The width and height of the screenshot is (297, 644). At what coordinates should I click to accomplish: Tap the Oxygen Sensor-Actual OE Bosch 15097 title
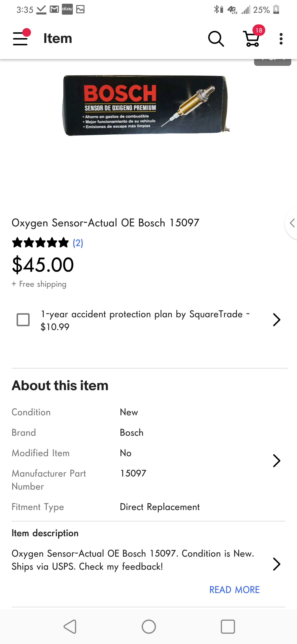(105, 223)
